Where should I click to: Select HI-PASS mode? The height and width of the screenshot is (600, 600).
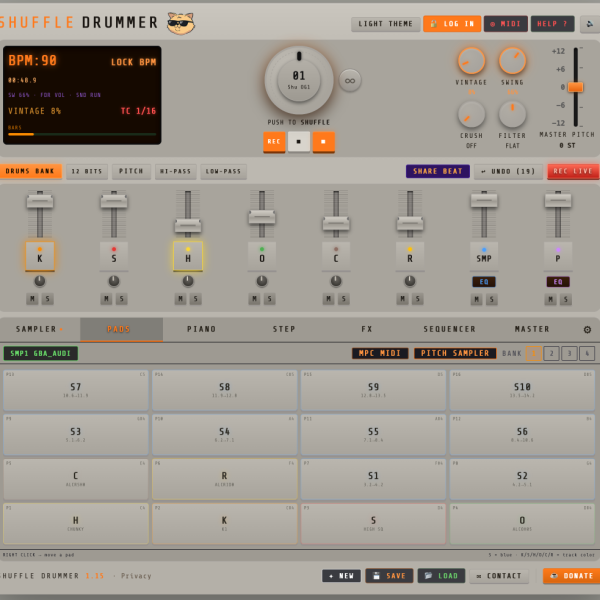175,171
